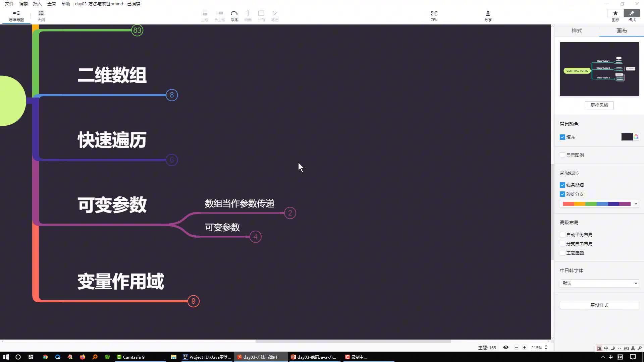Select the 样式 styles tab
The height and width of the screenshot is (362, 644).
click(x=577, y=31)
